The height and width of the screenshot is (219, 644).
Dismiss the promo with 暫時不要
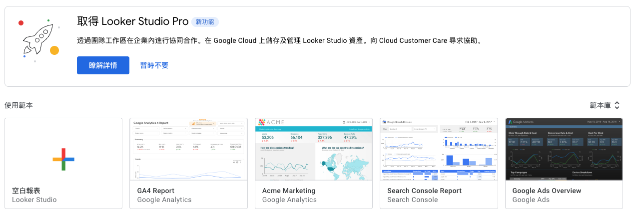pyautogui.click(x=154, y=65)
